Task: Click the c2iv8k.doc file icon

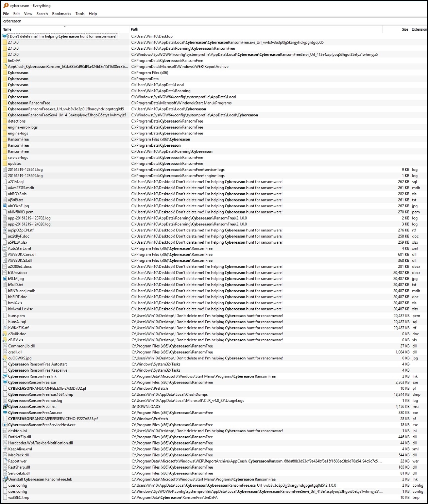Action: coord(5,334)
